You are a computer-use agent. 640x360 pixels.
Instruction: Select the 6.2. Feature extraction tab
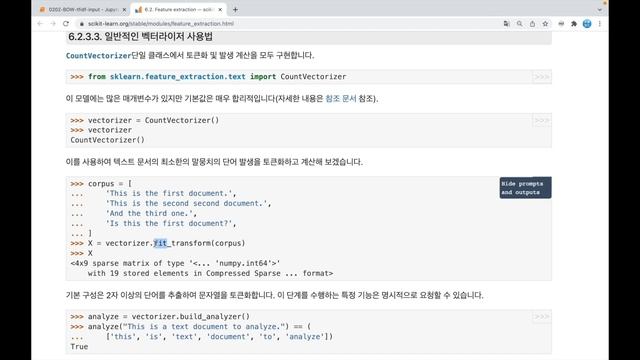click(x=179, y=9)
